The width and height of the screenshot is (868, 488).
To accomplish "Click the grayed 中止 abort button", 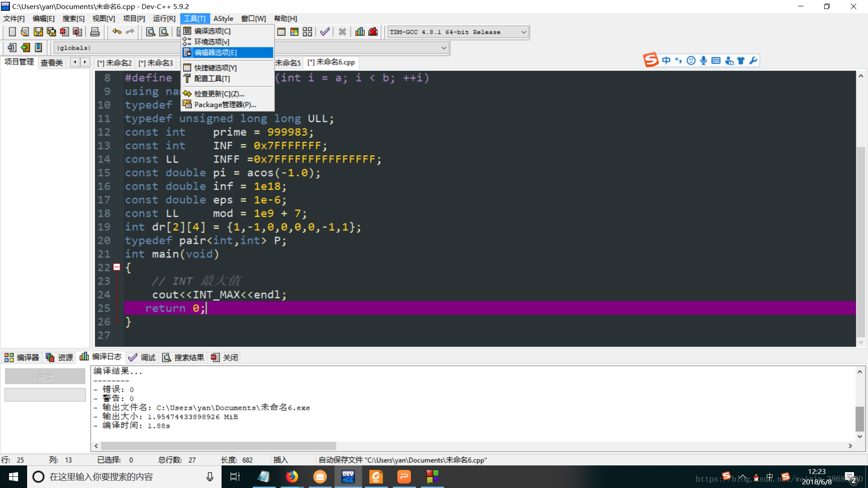I will [x=45, y=376].
